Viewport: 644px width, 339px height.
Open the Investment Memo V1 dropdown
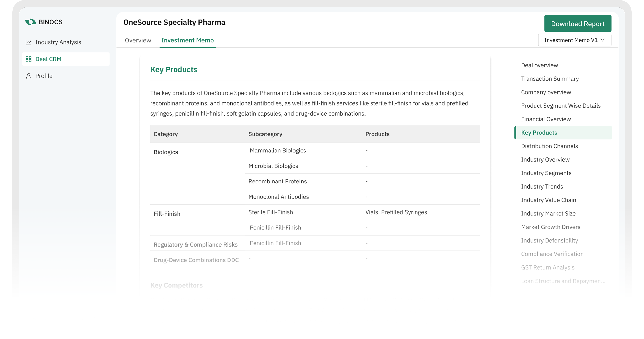pos(575,40)
